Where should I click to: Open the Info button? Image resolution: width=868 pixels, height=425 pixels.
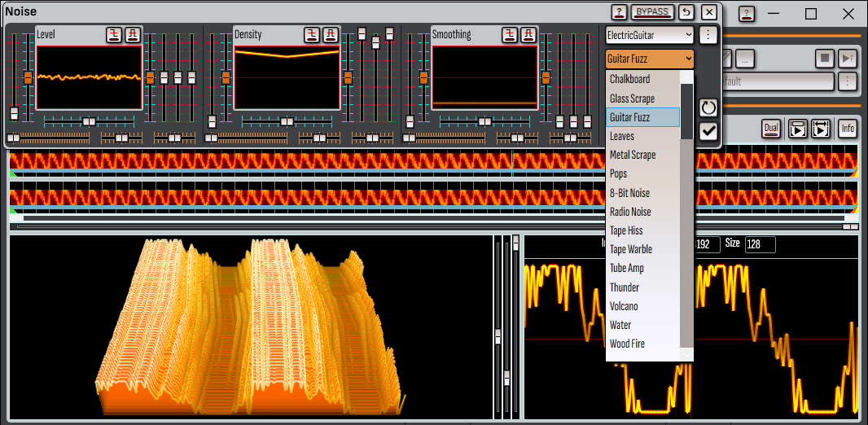(847, 129)
